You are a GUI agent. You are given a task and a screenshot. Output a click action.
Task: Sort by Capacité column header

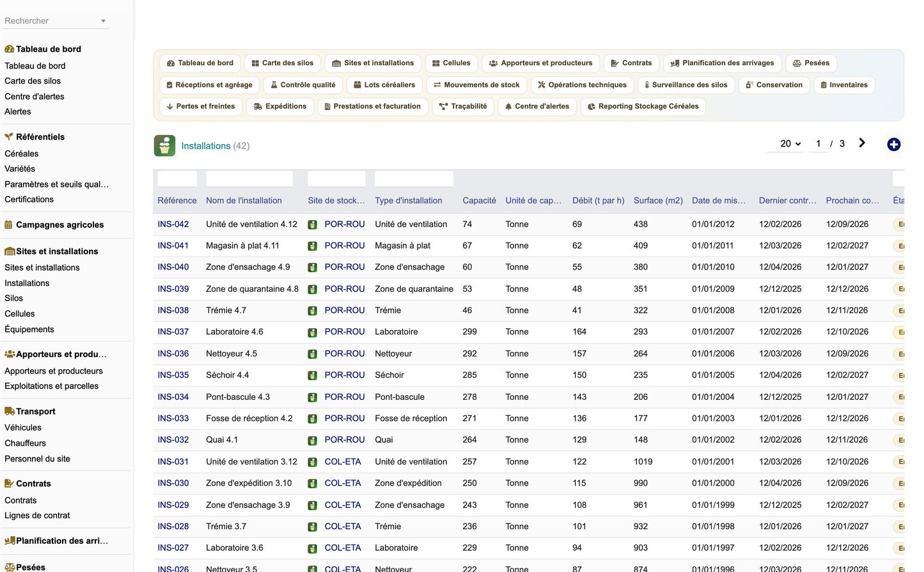coord(480,201)
